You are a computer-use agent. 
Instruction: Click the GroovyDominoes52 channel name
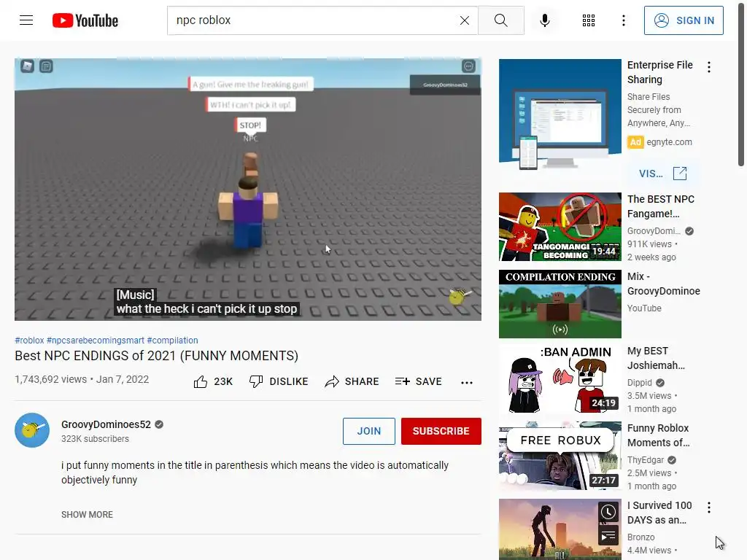(x=106, y=424)
